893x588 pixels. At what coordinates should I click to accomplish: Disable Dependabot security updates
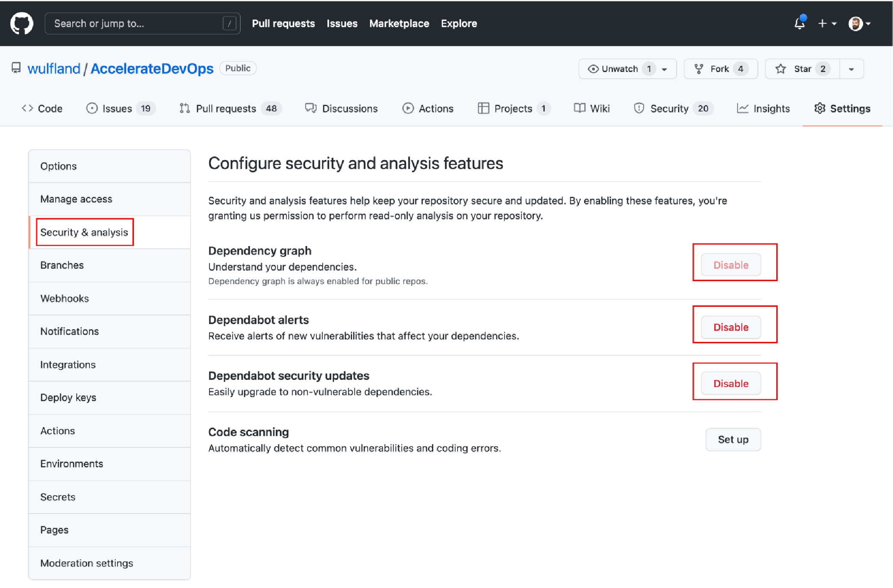pyautogui.click(x=731, y=383)
